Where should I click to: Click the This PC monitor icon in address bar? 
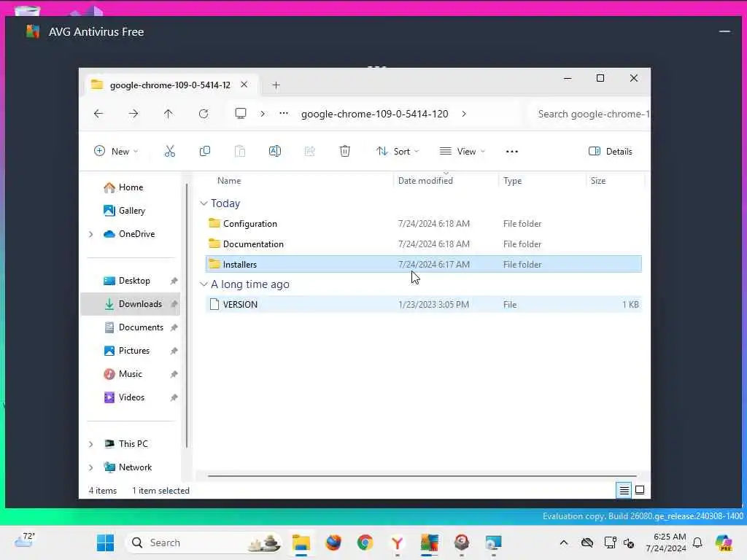click(x=241, y=114)
